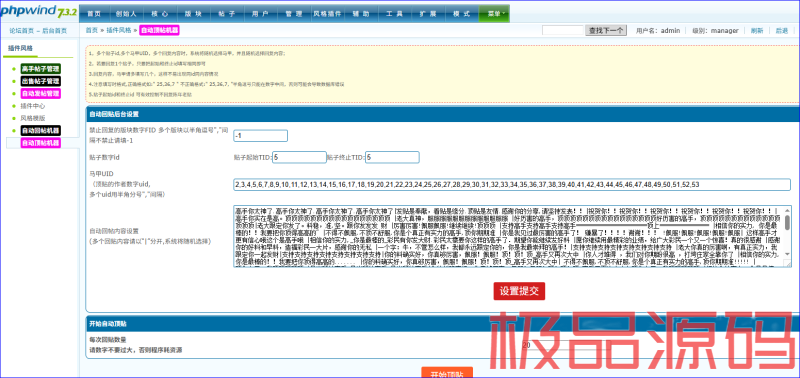800x378 pixels.
Task: Click 插件风格 in the breadcrumb
Action: [119, 31]
